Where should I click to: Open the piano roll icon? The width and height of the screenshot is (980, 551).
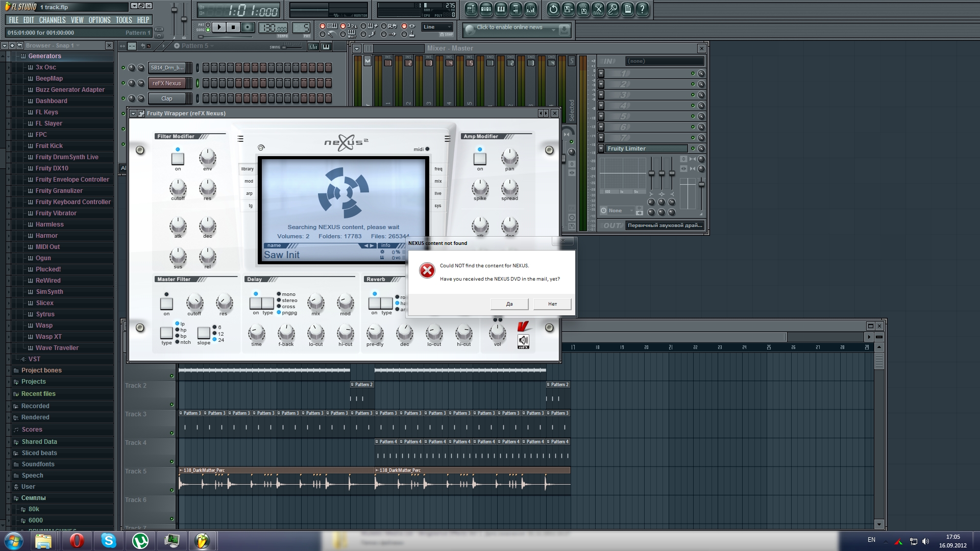pyautogui.click(x=501, y=9)
